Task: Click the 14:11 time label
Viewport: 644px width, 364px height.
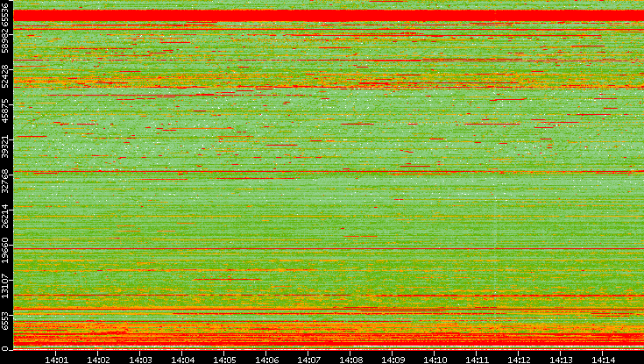Action: pyautogui.click(x=477, y=360)
